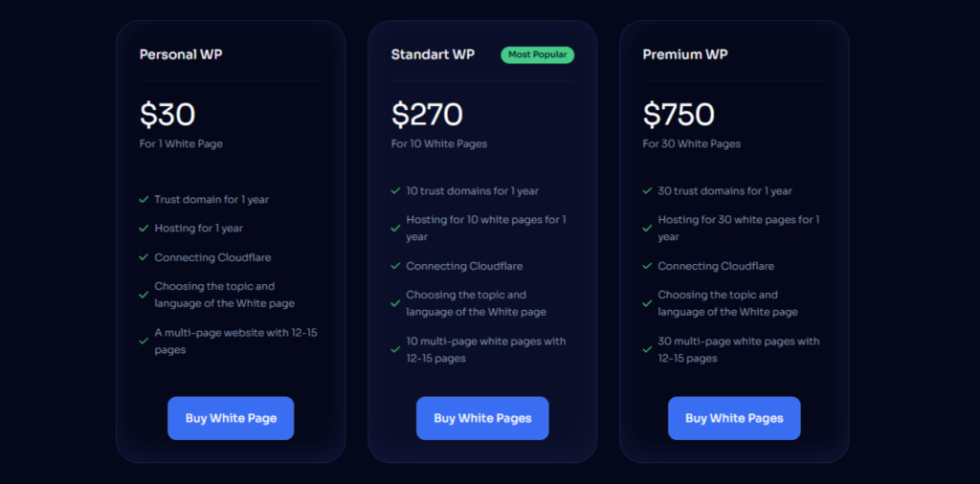Click checkmark beside Trust domain for 1 year
Image resolution: width=980 pixels, height=484 pixels.
(x=144, y=200)
